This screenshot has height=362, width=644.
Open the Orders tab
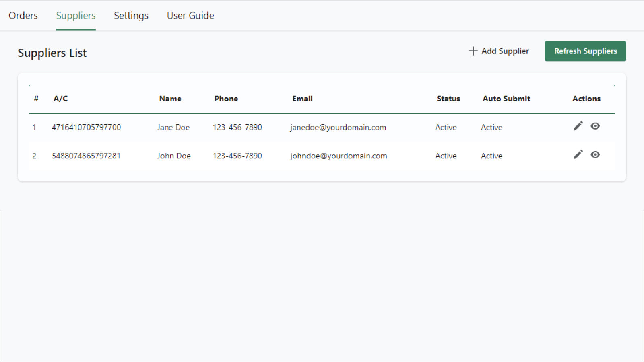(x=23, y=16)
